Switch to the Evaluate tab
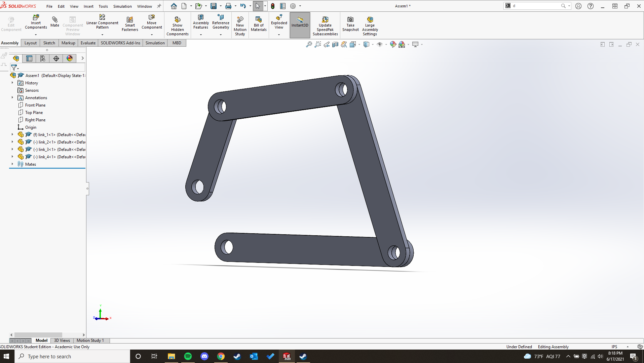 88,43
